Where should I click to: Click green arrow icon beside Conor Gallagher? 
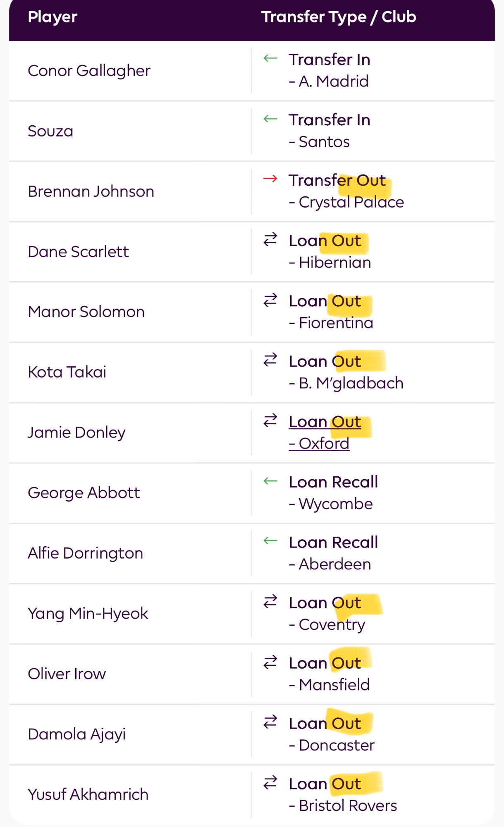(x=270, y=58)
